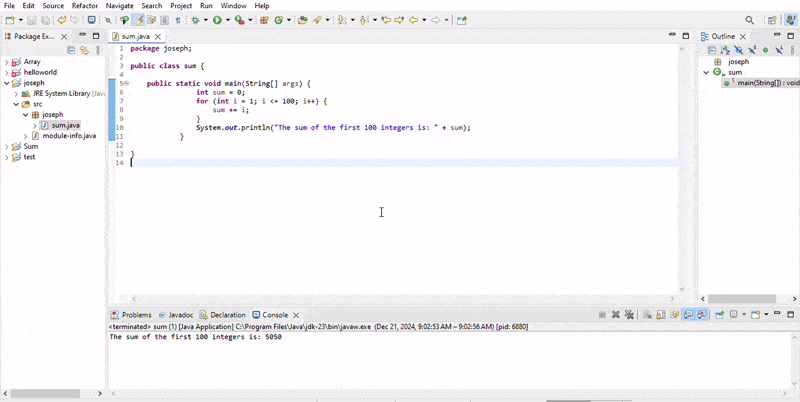The height and width of the screenshot is (402, 800).
Task: Click the New Java Class icon
Action: pyautogui.click(x=279, y=20)
